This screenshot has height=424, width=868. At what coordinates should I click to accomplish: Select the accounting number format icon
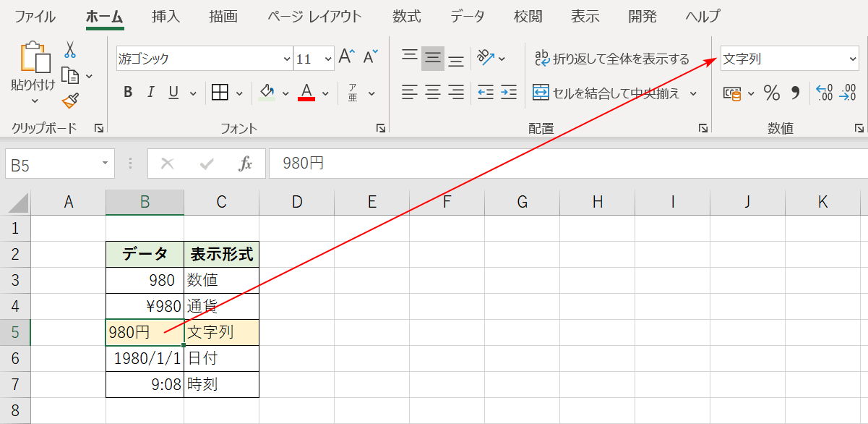(x=732, y=93)
